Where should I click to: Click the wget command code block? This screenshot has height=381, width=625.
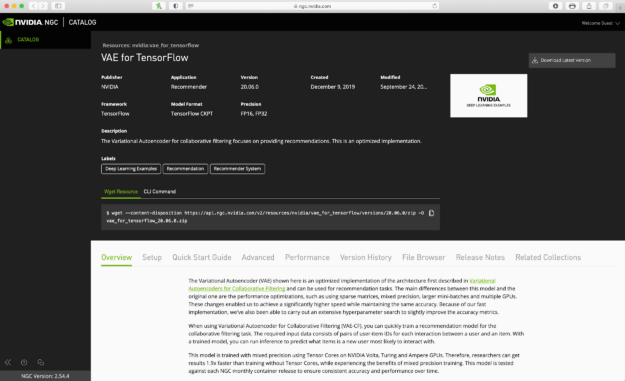coord(270,217)
